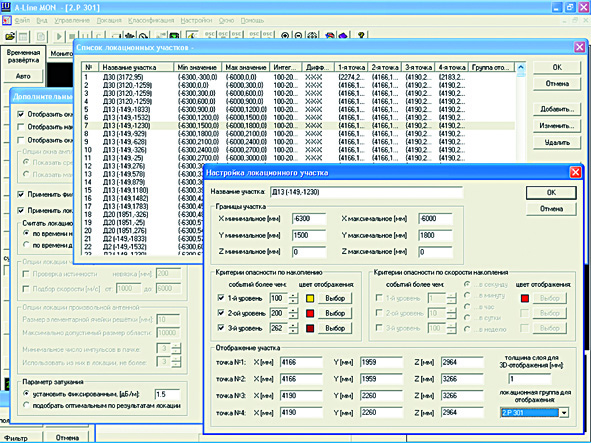Click the crosshair target toolbar icon
The height and width of the screenshot is (443, 591).
click(x=312, y=36)
